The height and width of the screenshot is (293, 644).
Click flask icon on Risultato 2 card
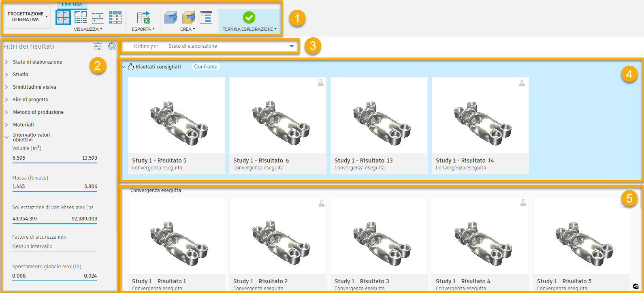321,203
